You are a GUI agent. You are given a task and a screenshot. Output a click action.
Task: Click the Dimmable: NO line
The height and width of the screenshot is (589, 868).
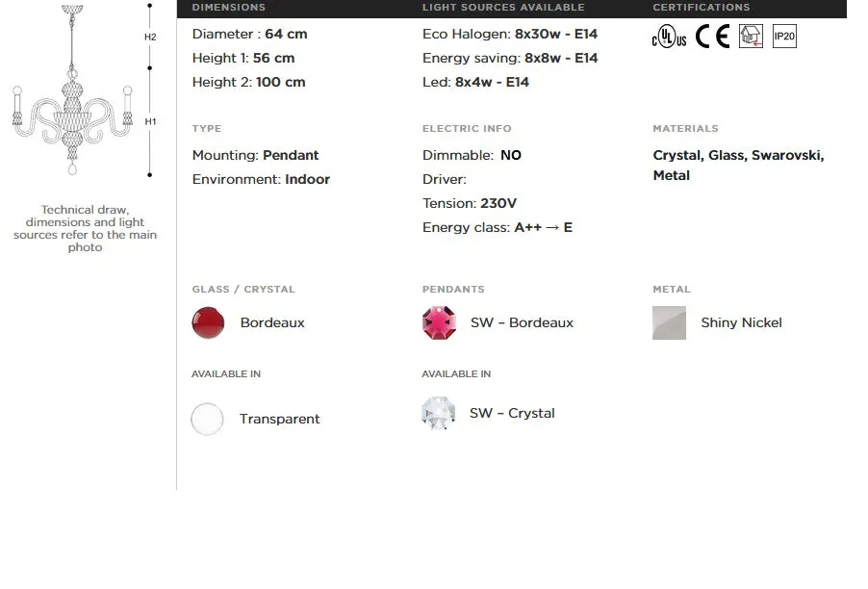click(x=472, y=156)
